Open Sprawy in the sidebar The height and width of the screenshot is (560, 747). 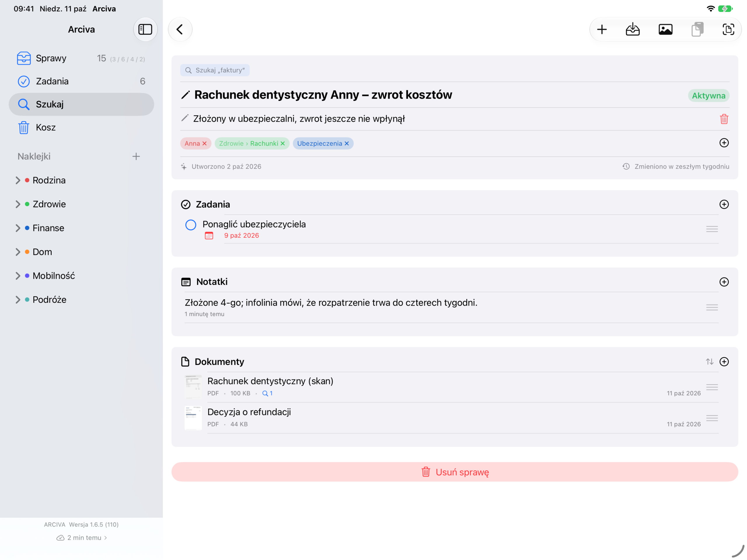[x=81, y=58]
